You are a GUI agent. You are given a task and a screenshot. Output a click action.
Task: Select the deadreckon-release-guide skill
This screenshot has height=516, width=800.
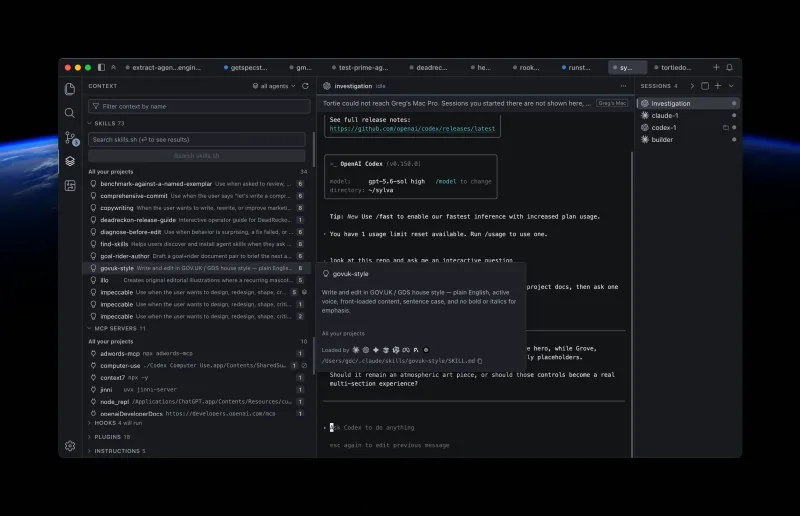click(196, 220)
